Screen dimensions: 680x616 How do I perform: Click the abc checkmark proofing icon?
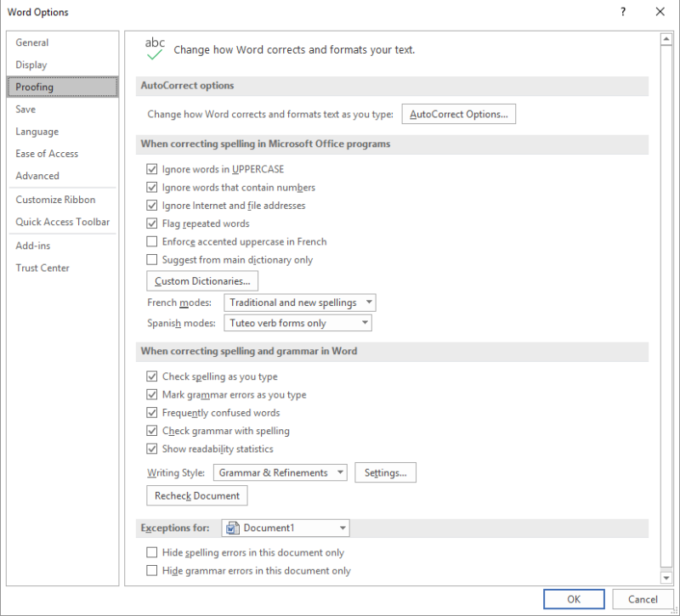(155, 48)
